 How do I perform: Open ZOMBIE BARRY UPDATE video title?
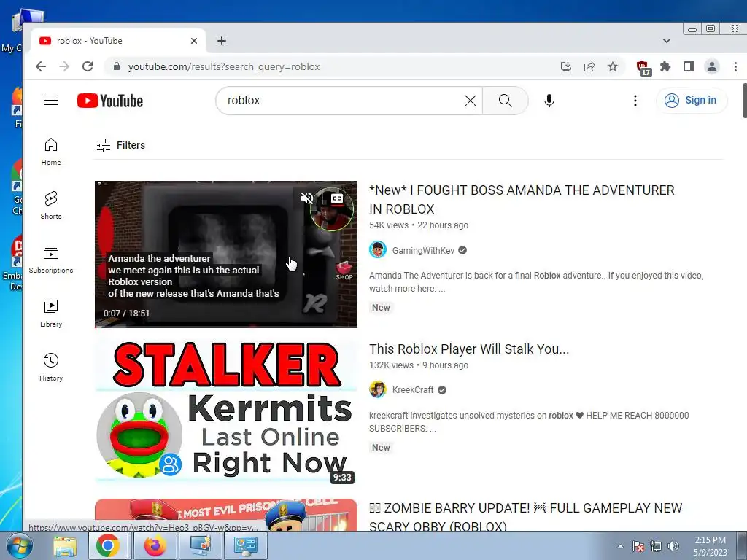click(525, 517)
